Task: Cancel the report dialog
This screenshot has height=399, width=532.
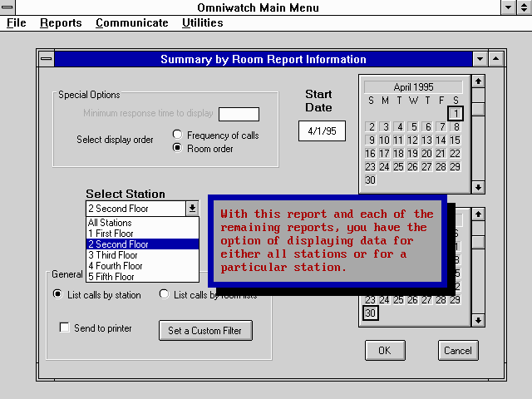Action: tap(458, 350)
